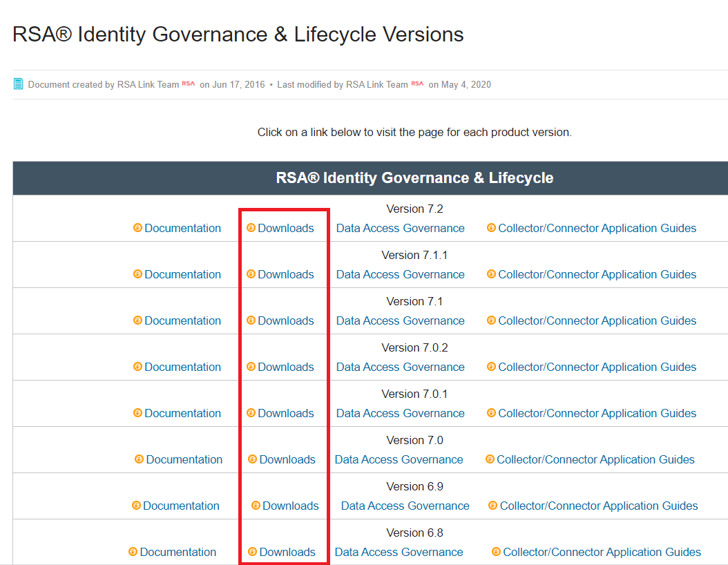Viewport: 728px width, 565px height.
Task: Click the 'RSA® Identity Governance & Lifecycle' table header
Action: pyautogui.click(x=414, y=178)
